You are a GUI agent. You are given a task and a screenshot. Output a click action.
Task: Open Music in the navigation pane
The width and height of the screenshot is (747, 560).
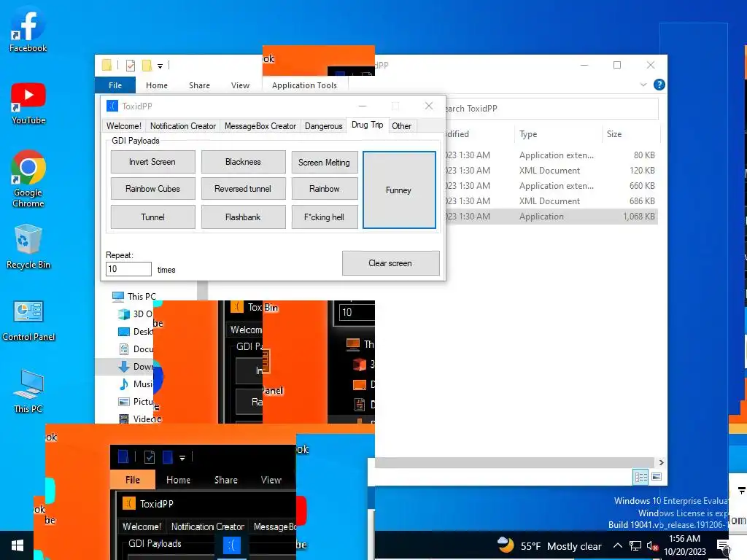coord(135,384)
